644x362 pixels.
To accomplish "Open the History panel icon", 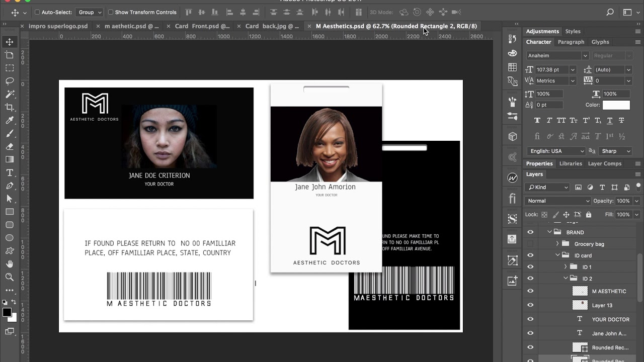I will [x=512, y=39].
